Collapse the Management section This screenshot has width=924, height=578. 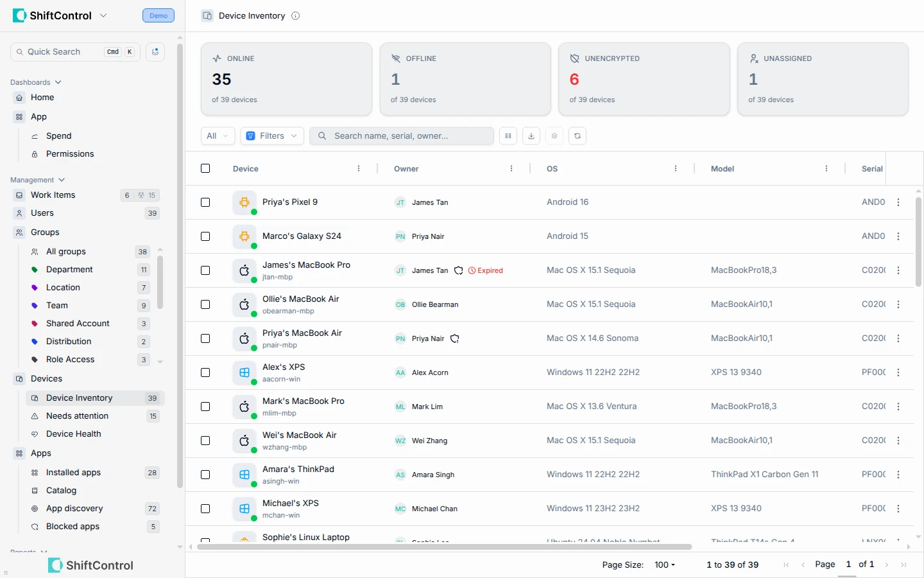coord(38,180)
